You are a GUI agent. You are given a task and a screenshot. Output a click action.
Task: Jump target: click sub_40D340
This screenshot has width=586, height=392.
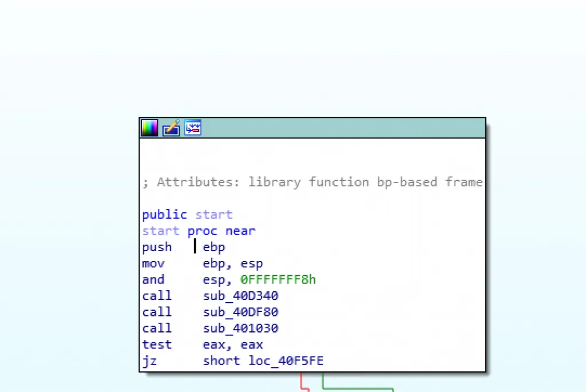[x=240, y=296]
